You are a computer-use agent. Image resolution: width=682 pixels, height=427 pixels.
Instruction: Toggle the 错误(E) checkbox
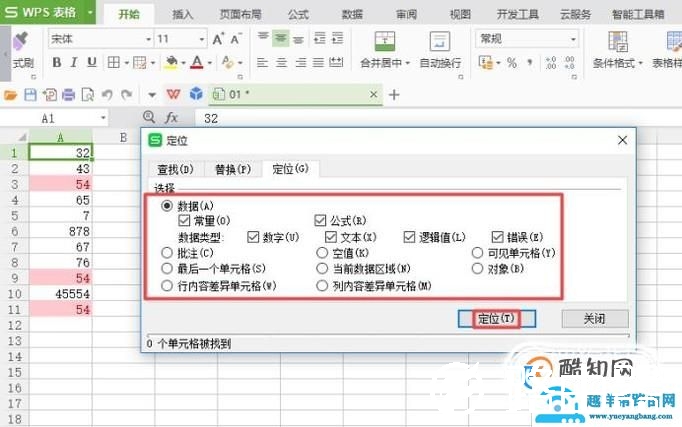point(497,237)
